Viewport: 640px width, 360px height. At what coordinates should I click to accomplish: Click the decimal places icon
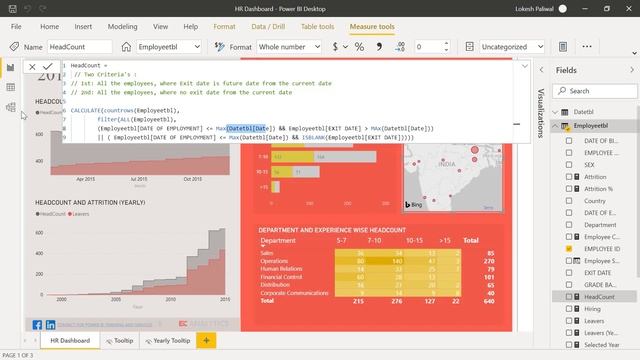(x=400, y=47)
